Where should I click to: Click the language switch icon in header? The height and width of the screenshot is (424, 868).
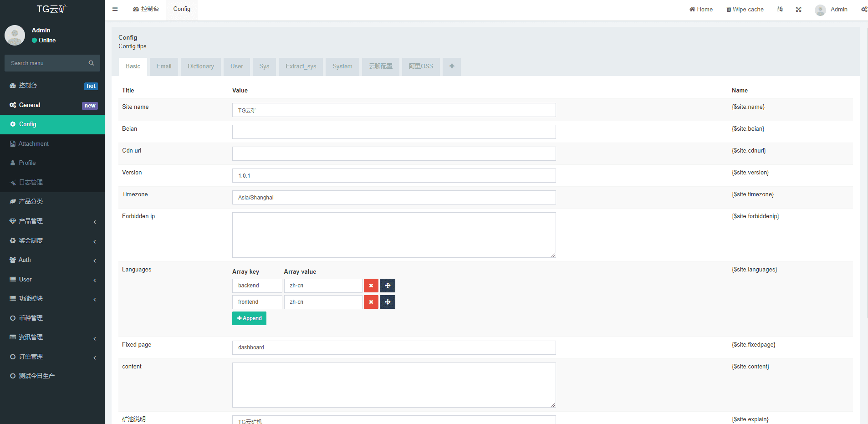tap(780, 9)
